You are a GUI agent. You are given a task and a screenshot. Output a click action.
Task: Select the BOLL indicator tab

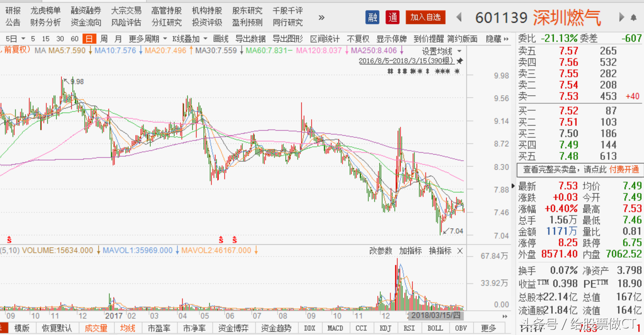(x=435, y=328)
